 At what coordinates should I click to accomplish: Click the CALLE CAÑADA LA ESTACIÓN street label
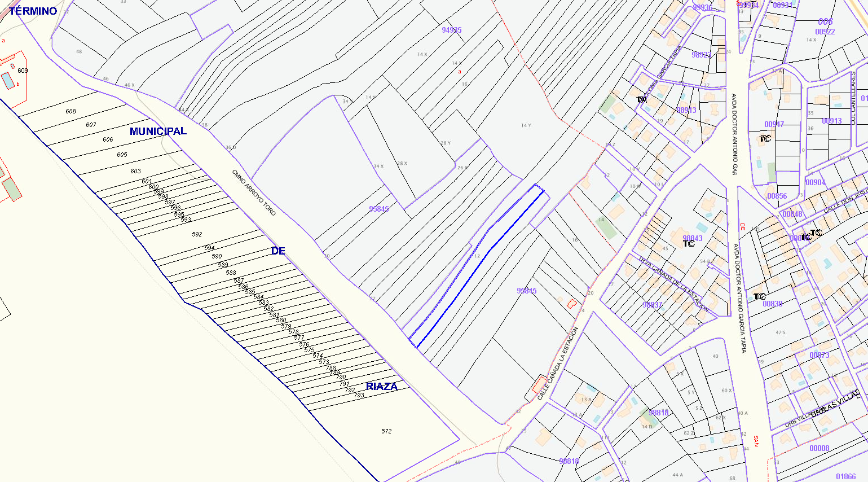[558, 363]
